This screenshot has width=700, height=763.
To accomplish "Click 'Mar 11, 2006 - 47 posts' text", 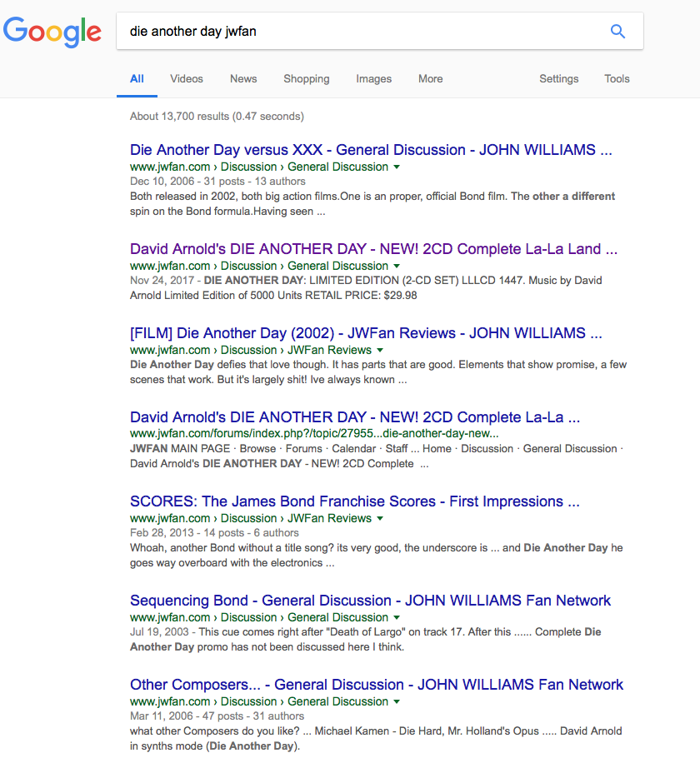I will pos(217,716).
